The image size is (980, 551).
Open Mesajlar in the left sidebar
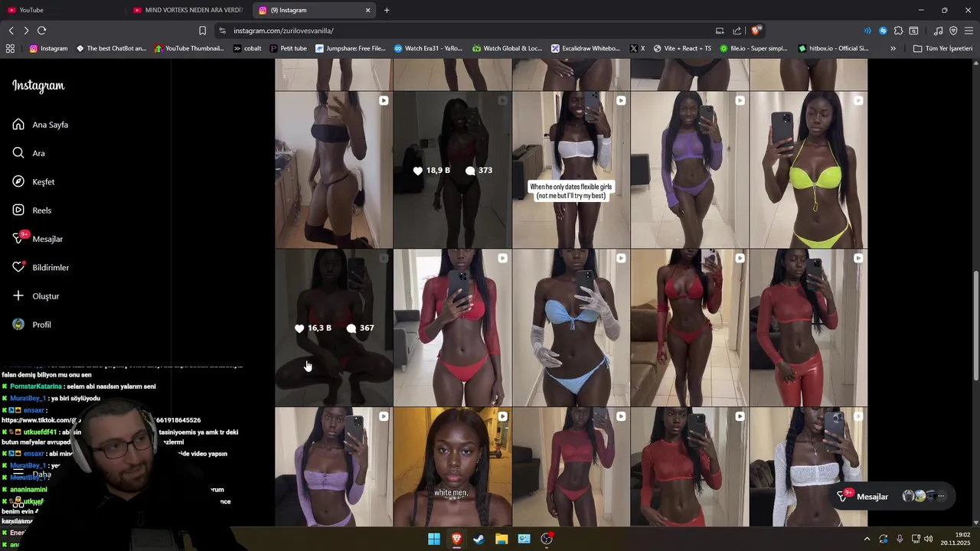38,239
